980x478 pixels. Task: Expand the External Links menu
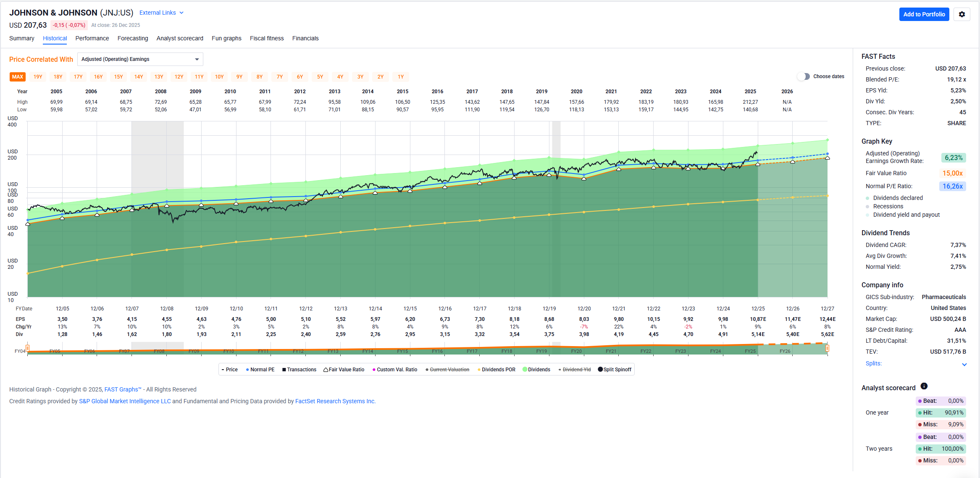161,13
